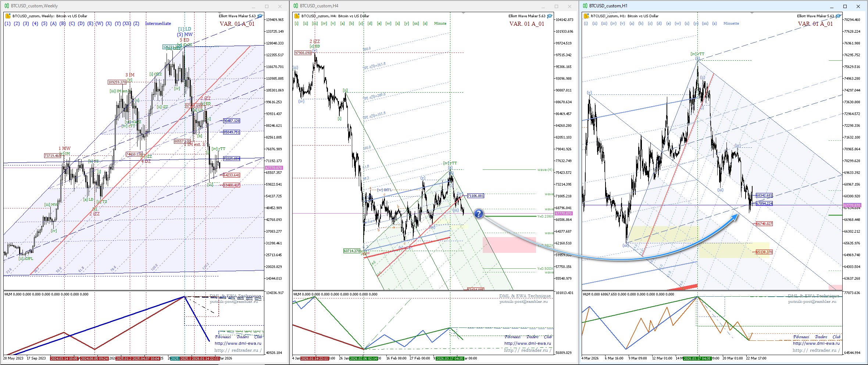868x365 pixels.
Task: Click the Minute wave degree label
Action: pos(440,24)
